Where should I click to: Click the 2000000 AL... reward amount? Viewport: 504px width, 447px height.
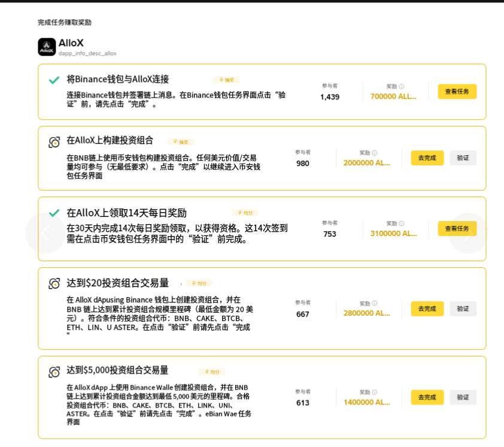pos(367,163)
